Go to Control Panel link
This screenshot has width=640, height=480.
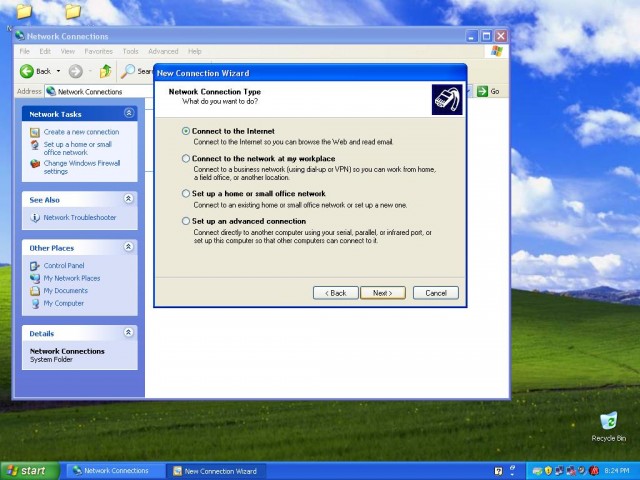tap(64, 265)
